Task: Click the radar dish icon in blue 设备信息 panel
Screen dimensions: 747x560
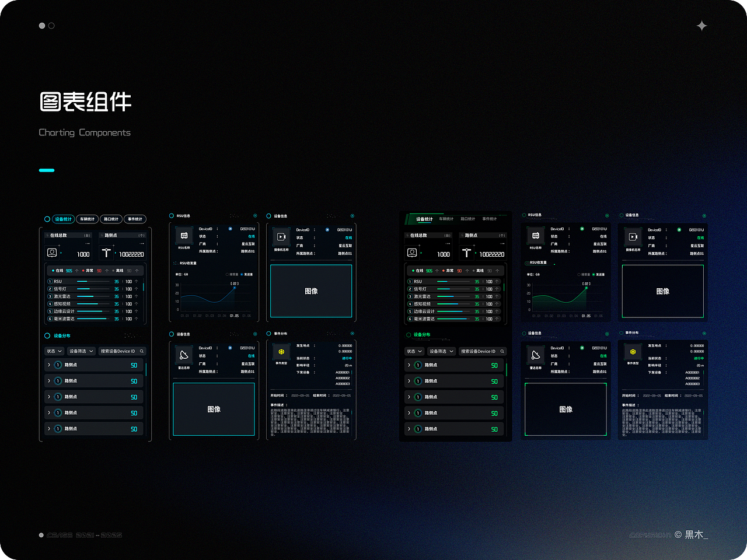Action: pos(184,355)
